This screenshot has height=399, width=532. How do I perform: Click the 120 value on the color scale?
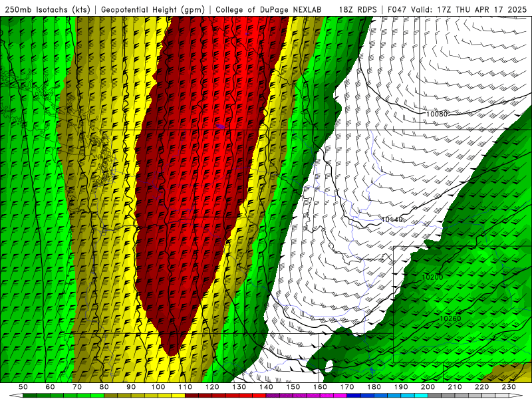pyautogui.click(x=212, y=387)
